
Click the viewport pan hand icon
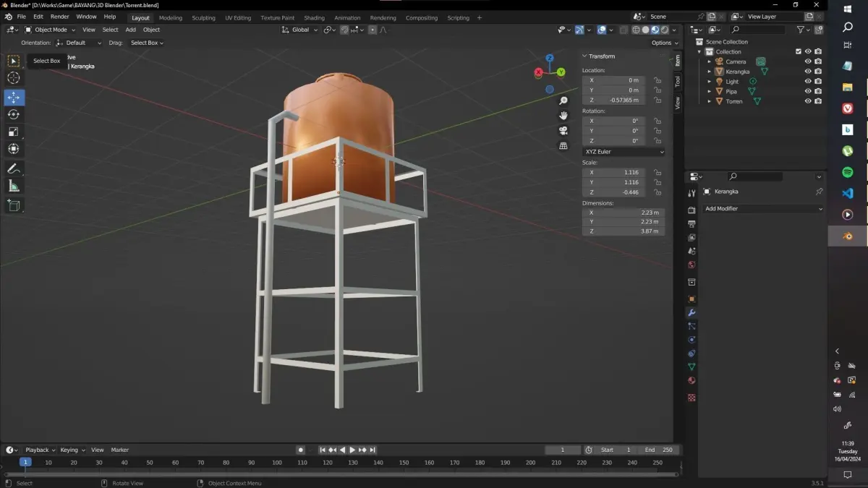click(563, 116)
